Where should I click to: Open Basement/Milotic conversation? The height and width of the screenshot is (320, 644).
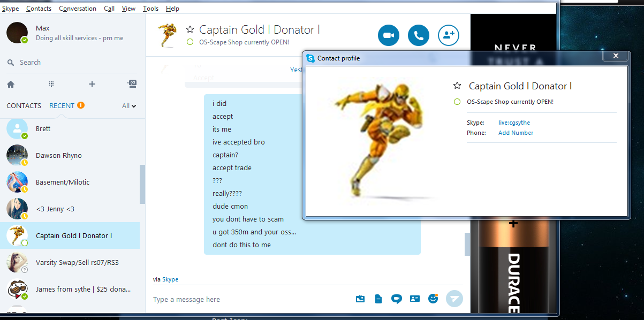click(x=70, y=182)
